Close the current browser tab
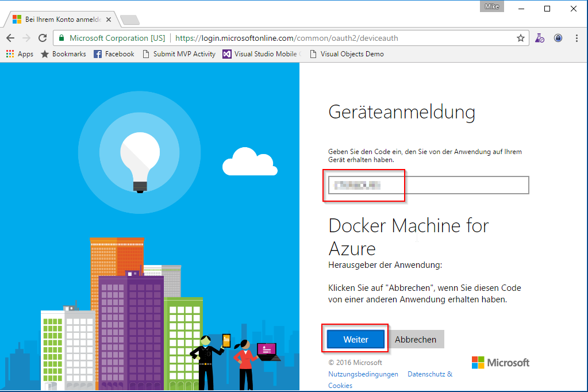 pyautogui.click(x=109, y=20)
